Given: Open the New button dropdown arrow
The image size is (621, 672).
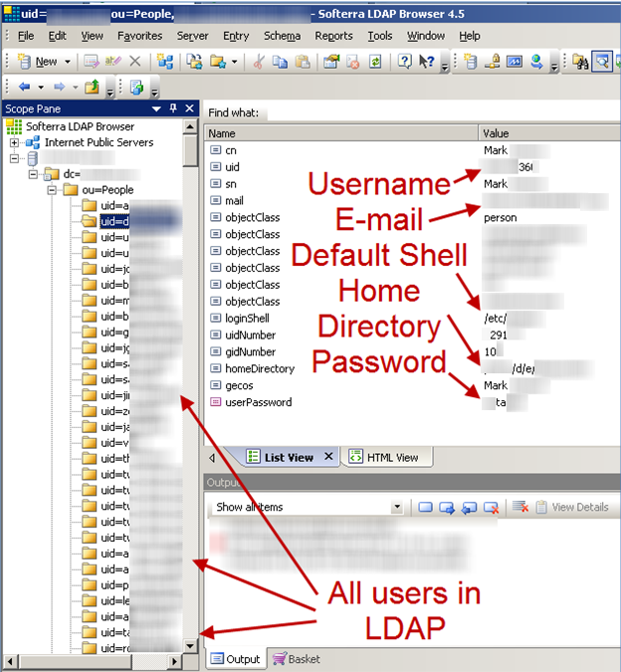Looking at the screenshot, I should (68, 62).
